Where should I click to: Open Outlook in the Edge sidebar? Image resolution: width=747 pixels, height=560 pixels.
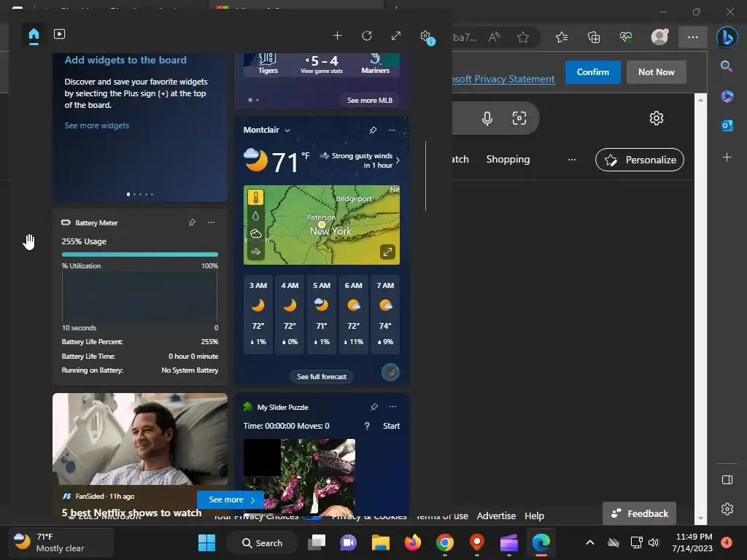(x=727, y=125)
